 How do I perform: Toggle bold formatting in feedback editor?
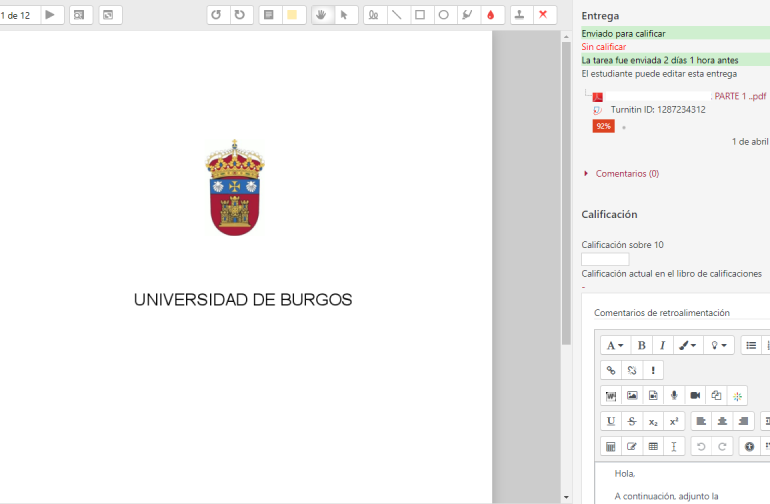[641, 345]
